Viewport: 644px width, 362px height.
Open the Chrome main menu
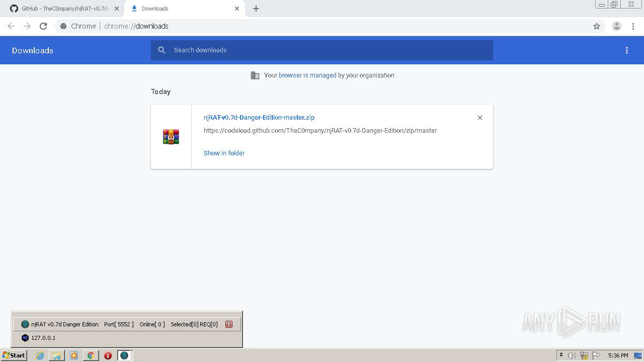633,26
